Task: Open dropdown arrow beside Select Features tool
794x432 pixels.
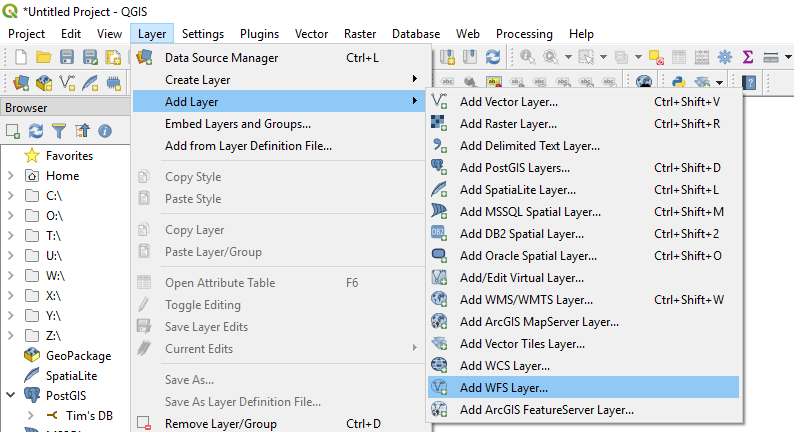Action: tap(603, 57)
